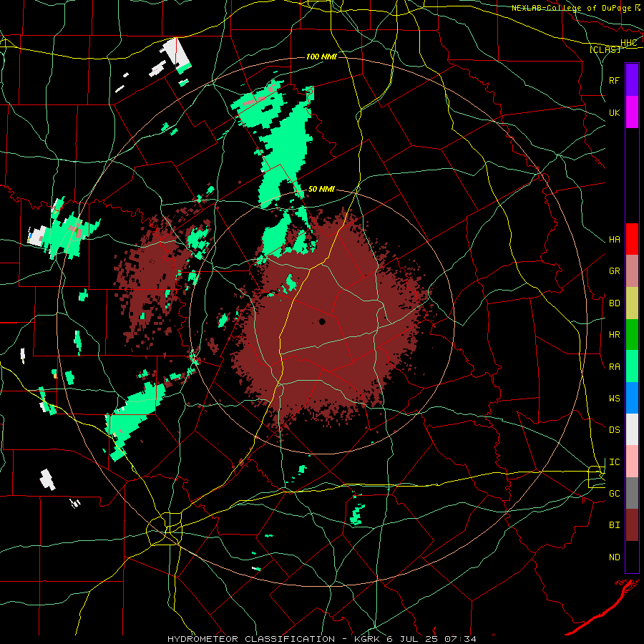
Task: Select the GR salmon color swatch
Action: pos(632,271)
